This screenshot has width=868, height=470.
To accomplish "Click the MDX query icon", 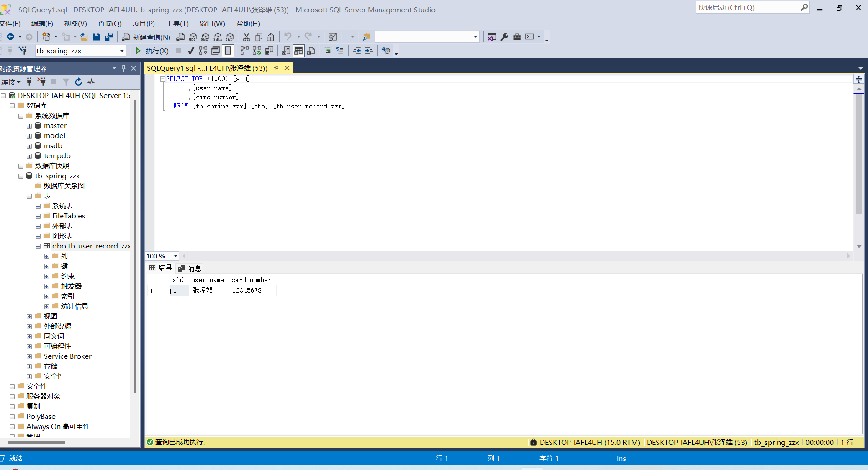I will click(193, 37).
